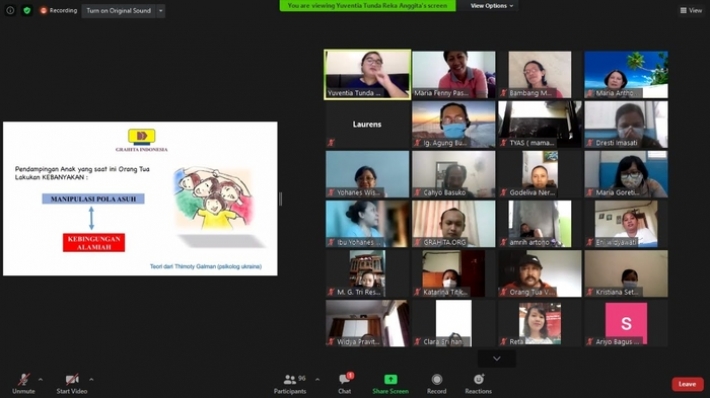This screenshot has width=710, height=398.
Task: Open the meeting information icon
Action: point(10,10)
